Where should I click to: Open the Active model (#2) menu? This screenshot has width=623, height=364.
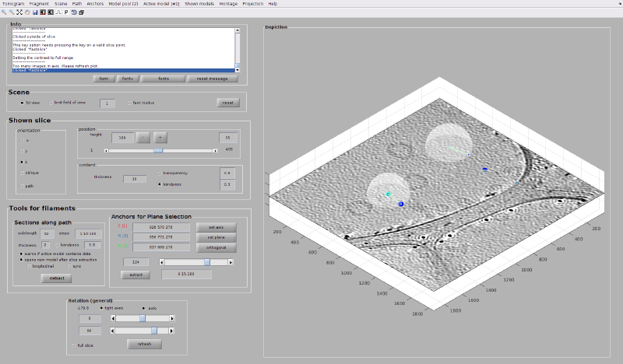(x=161, y=4)
